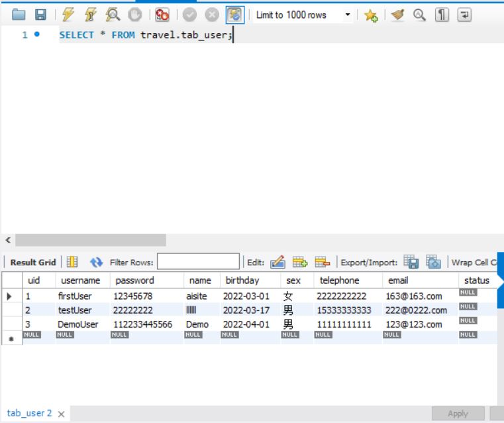This screenshot has height=423, width=504.
Task: Click the status column header
Action: pos(477,280)
